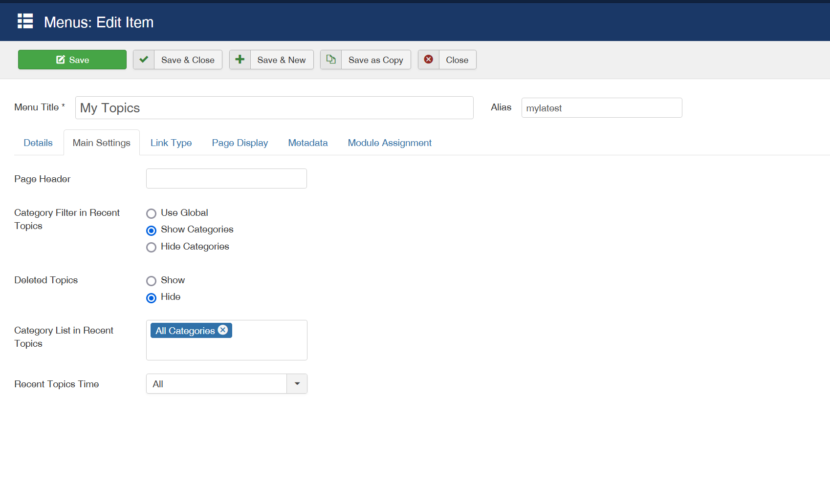Open the Module Assignment tab
Screen dimensions: 830x504
point(390,143)
